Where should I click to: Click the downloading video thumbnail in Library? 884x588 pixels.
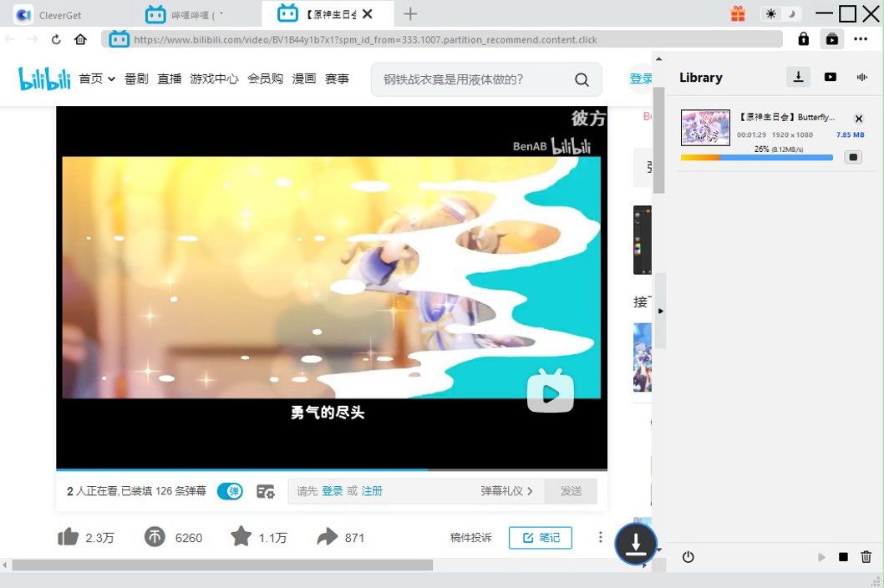[705, 128]
